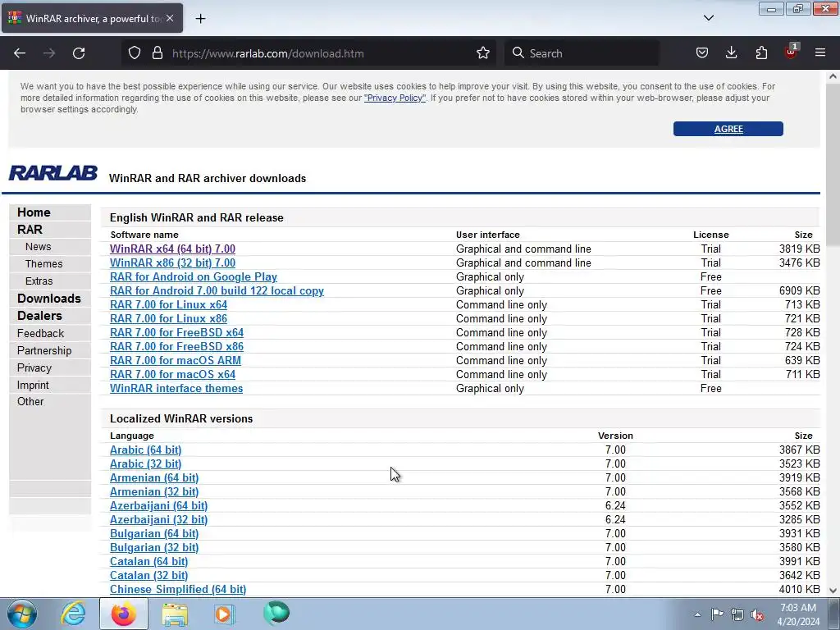Download Catalan (64 bit) version
This screenshot has width=840, height=630.
149,561
